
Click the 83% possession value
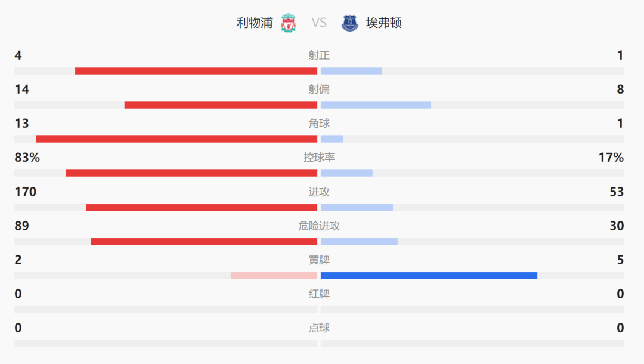[x=27, y=158]
